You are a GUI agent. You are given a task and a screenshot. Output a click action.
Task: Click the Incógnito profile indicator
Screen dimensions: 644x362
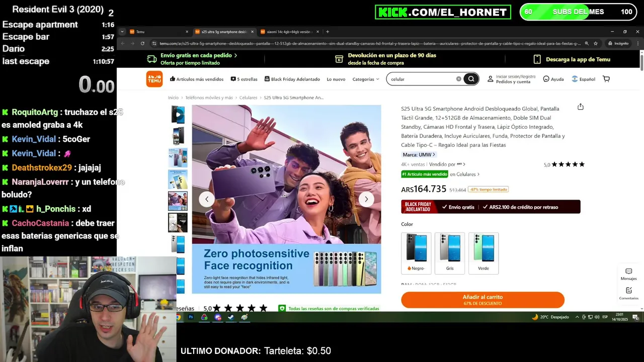click(x=618, y=43)
